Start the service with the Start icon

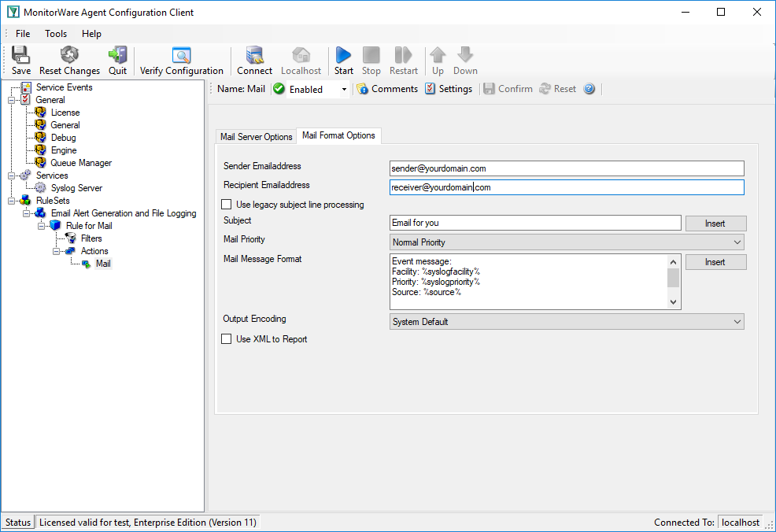click(x=343, y=61)
